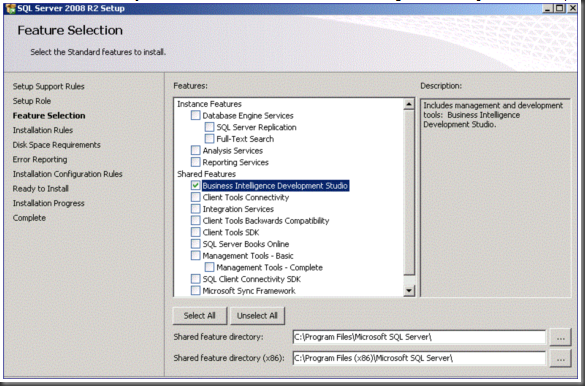Browse for the Shared feature directory path
Screen dimensions: 585x386
[560, 338]
